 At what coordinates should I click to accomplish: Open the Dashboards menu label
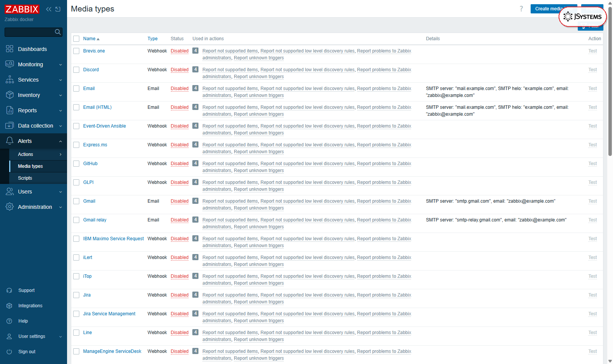point(32,49)
